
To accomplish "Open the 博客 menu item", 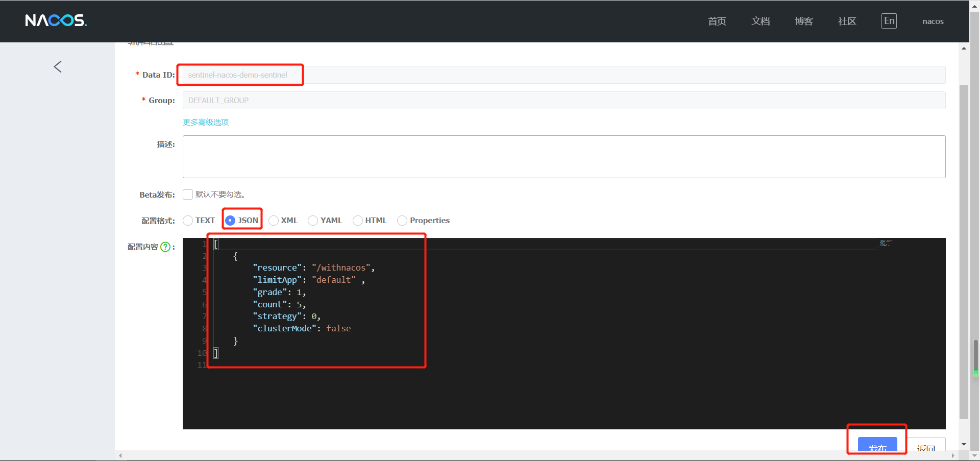I will [x=804, y=21].
